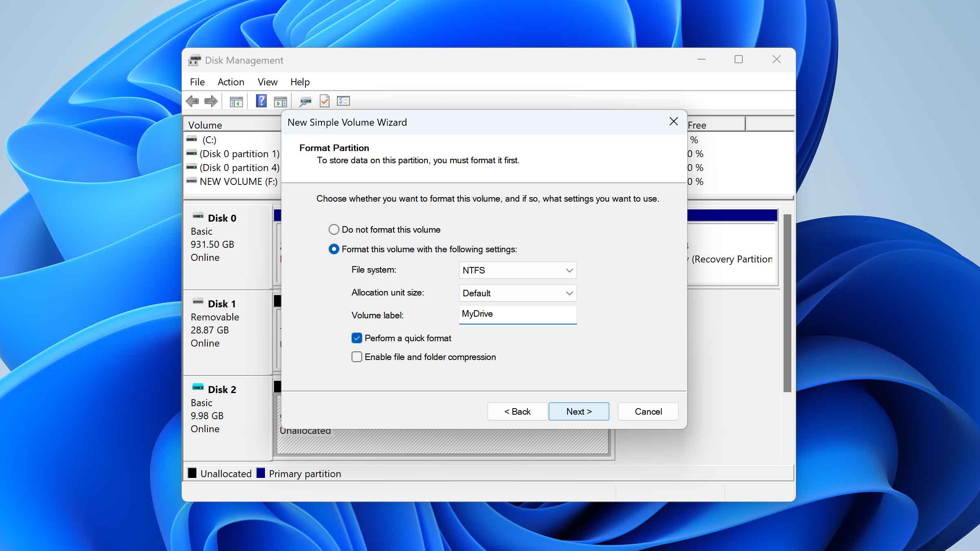
Task: Click the Forward navigation arrow in the toolbar
Action: click(211, 101)
